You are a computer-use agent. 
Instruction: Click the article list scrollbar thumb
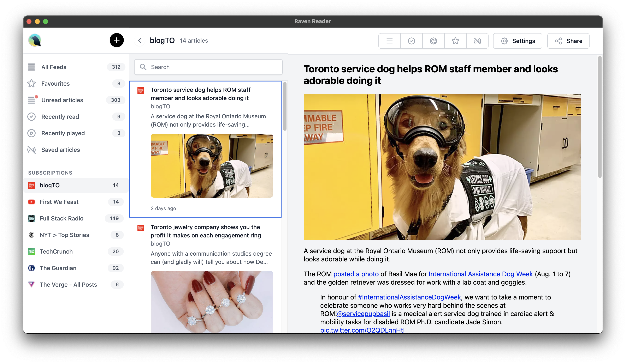[285, 106]
